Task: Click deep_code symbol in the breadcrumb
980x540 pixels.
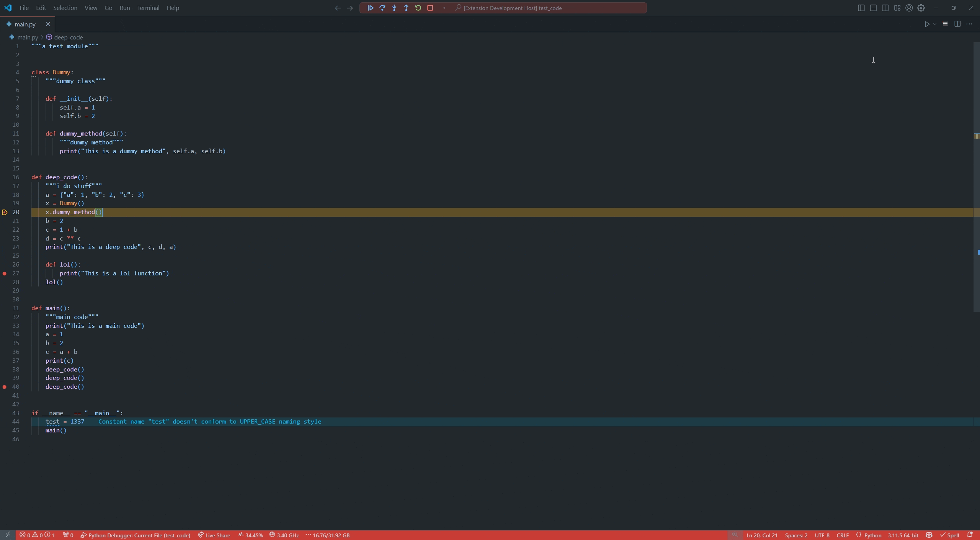Action: (68, 37)
